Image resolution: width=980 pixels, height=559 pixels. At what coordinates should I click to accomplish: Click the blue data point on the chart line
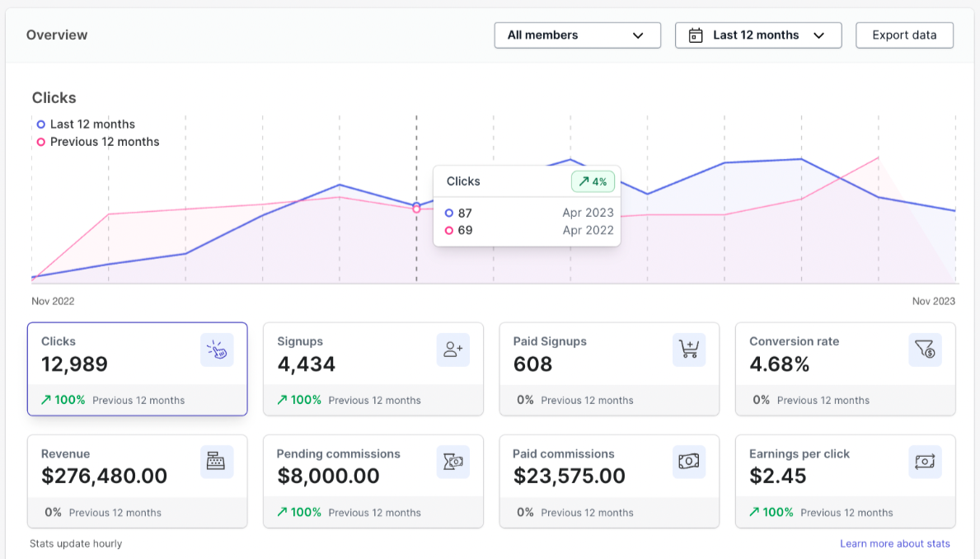[x=416, y=204]
